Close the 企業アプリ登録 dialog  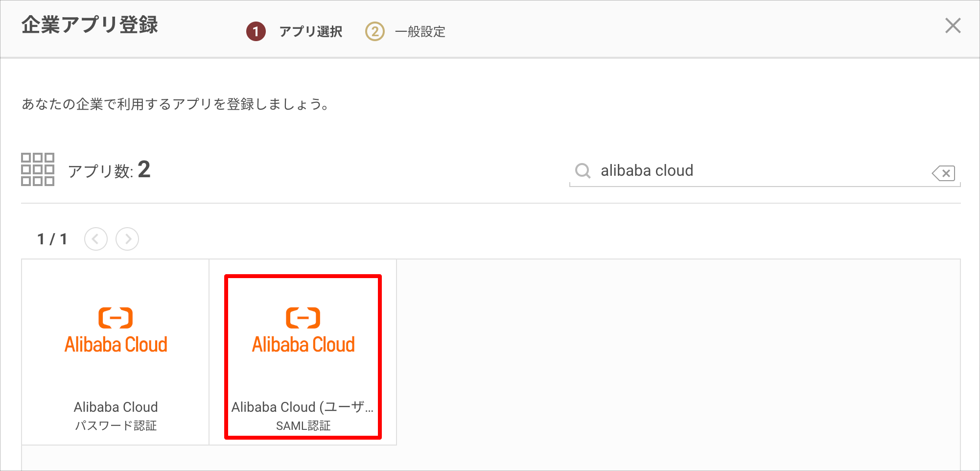(x=953, y=26)
